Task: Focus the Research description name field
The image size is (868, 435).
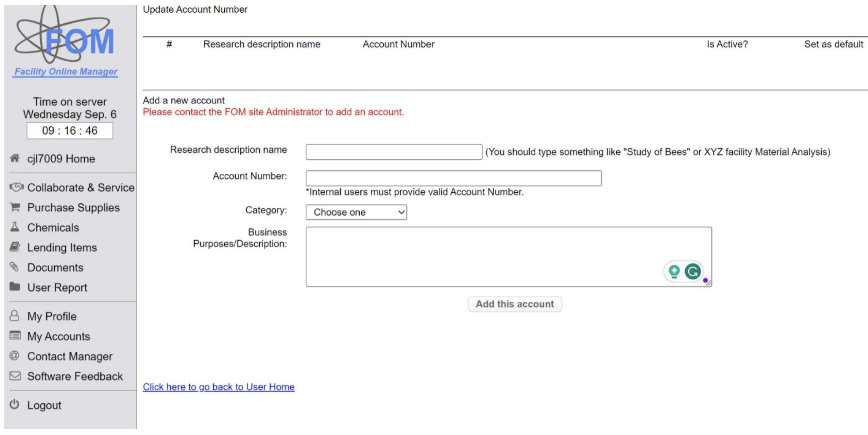Action: [x=394, y=152]
